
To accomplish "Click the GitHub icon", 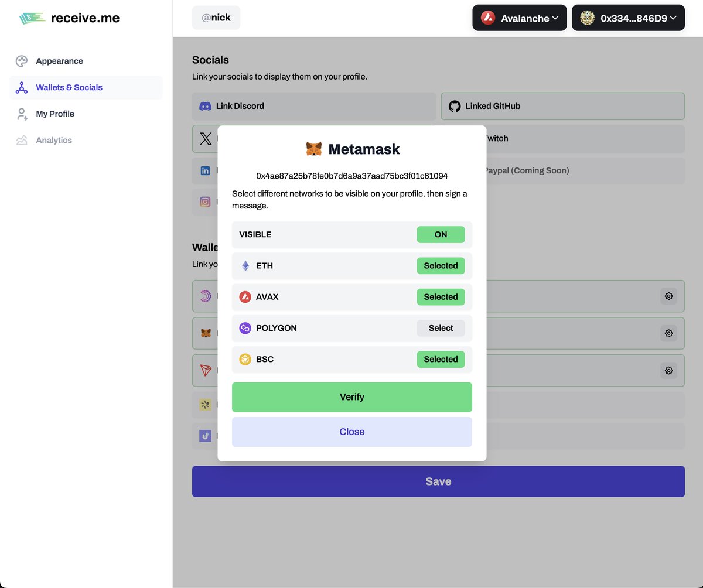I will tap(455, 106).
